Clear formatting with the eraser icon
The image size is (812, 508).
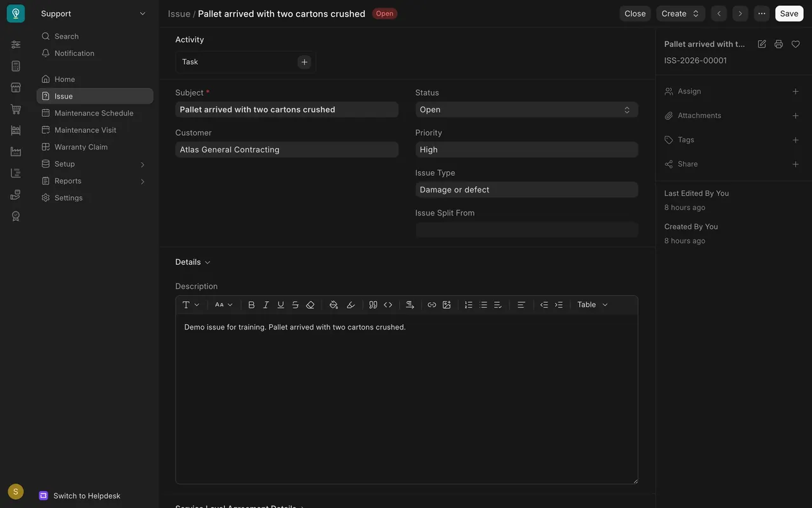click(310, 305)
